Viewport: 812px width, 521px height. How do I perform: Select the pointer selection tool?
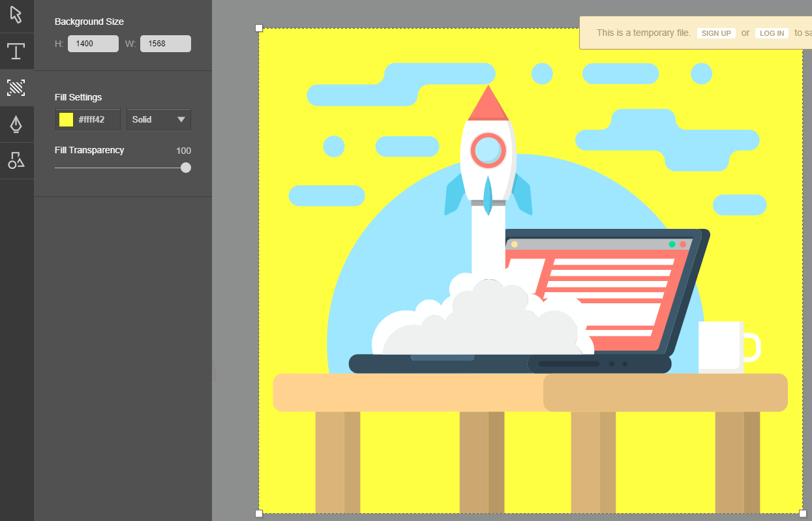16,16
